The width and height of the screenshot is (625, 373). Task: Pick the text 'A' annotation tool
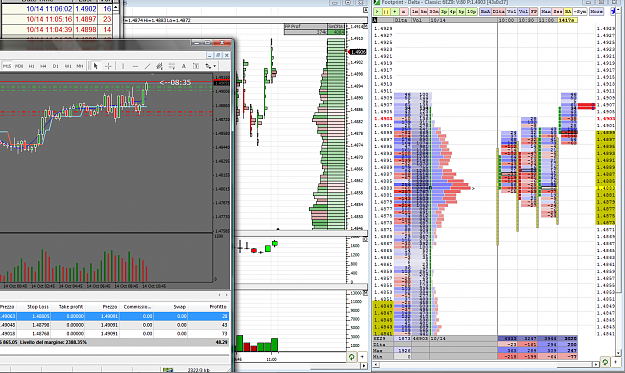click(184, 66)
